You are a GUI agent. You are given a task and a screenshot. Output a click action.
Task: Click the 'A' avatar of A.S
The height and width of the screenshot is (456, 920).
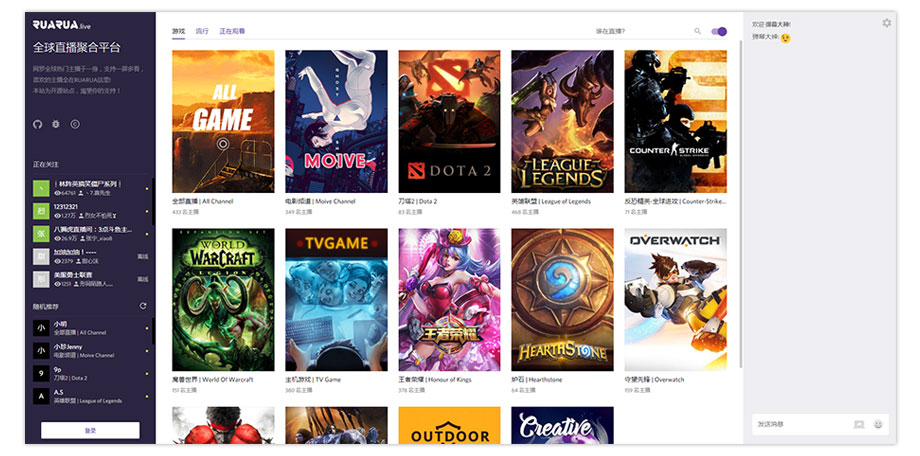tap(41, 397)
